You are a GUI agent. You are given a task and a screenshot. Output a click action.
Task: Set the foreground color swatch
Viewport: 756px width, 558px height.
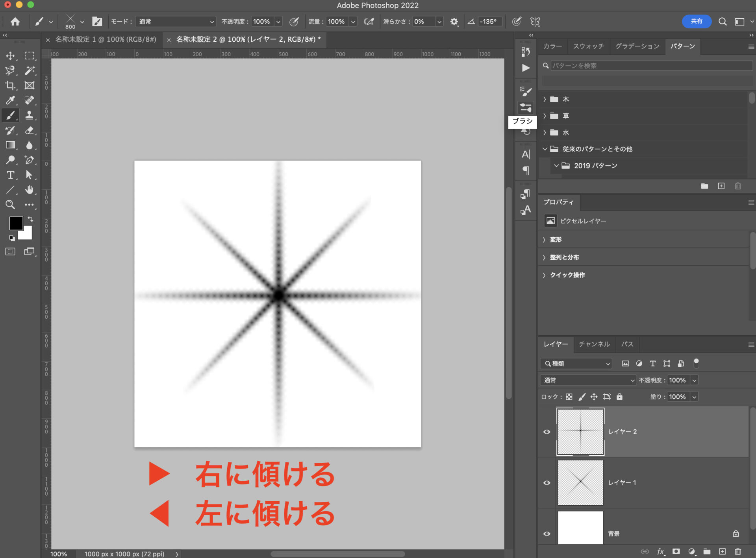click(16, 223)
